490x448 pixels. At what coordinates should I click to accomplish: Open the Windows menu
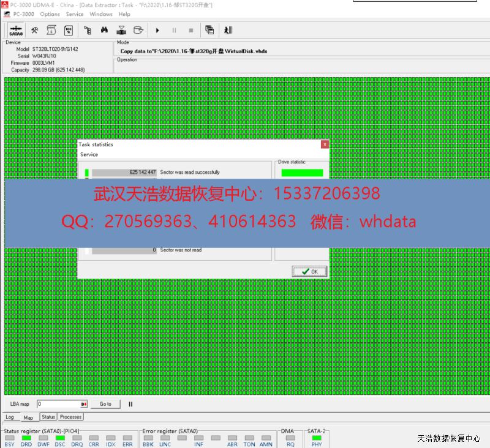101,14
